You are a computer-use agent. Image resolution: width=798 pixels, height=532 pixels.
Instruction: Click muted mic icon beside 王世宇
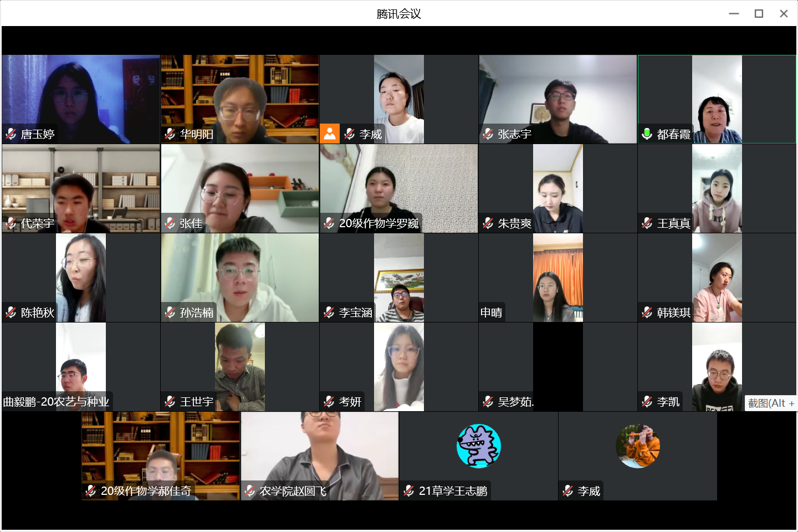(170, 401)
